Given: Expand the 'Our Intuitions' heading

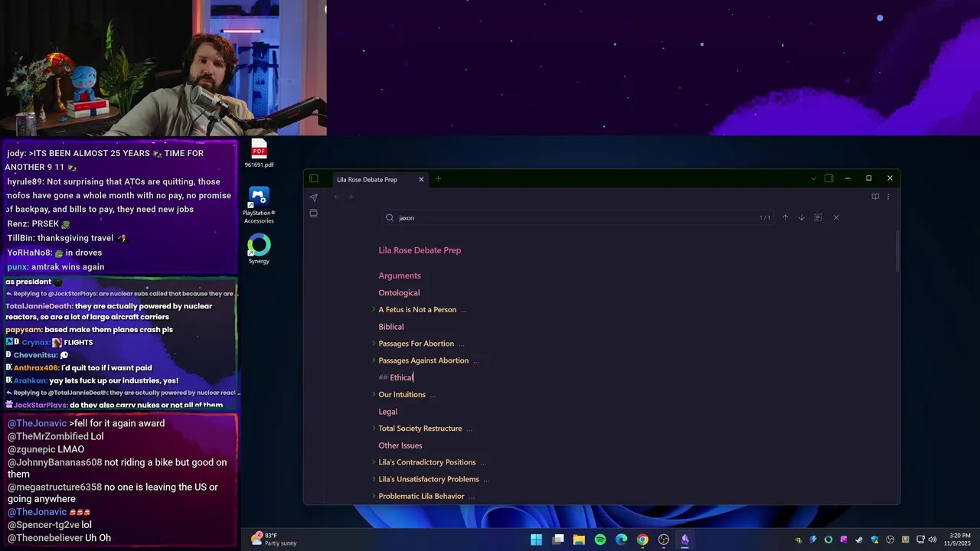Looking at the screenshot, I should [374, 394].
